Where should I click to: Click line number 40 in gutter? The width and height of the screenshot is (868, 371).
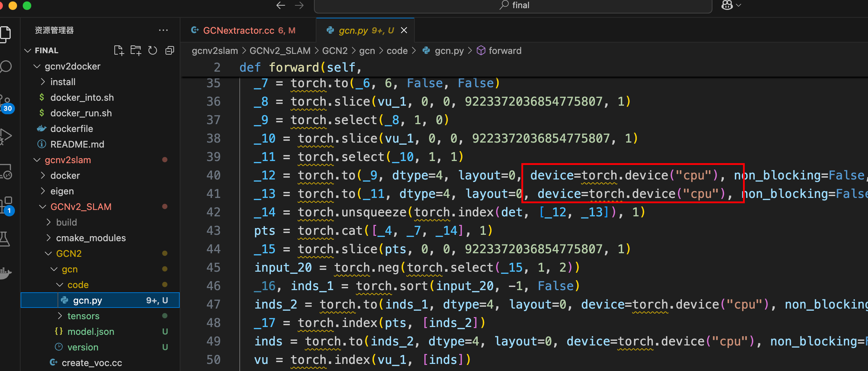213,175
